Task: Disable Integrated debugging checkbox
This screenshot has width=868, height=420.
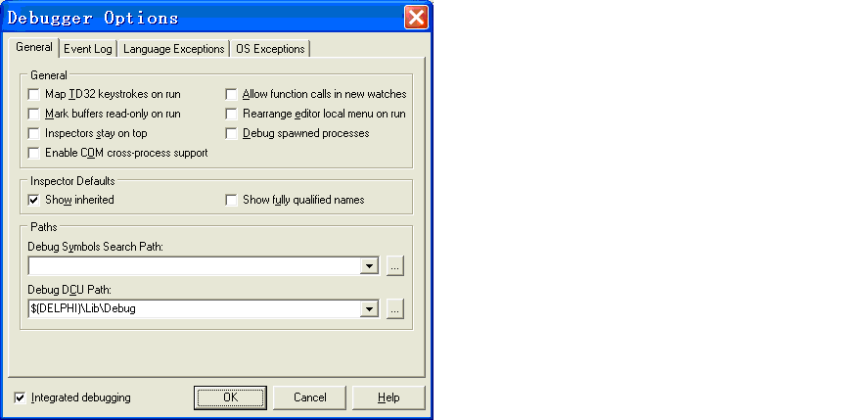Action: click(x=20, y=397)
